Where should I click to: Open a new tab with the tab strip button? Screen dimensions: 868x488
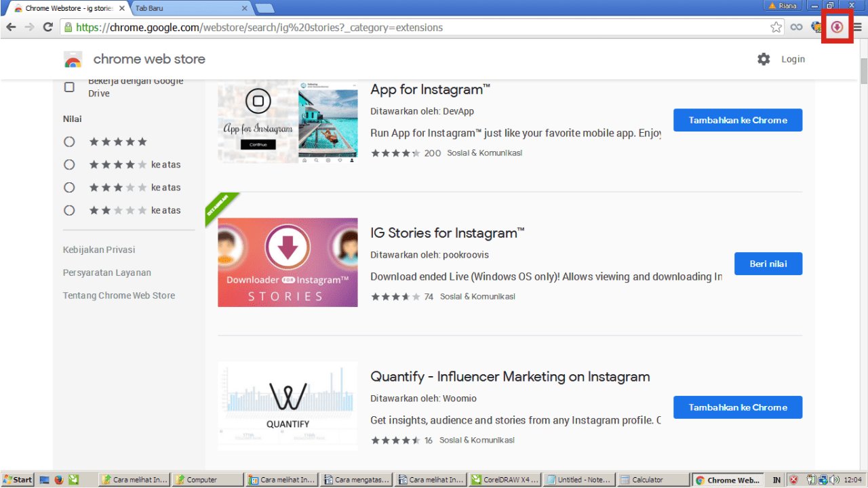(x=264, y=8)
